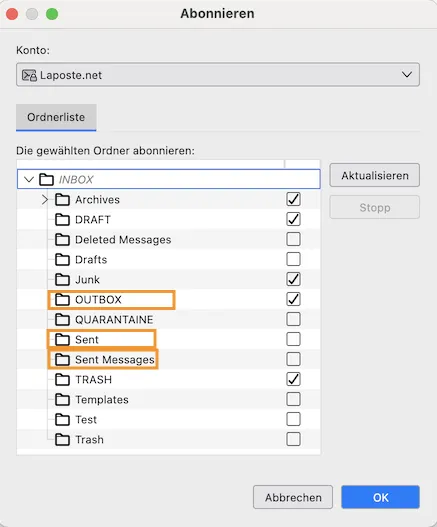Viewport: 437px width, 527px height.
Task: Click the OUTBOX folder icon
Action: click(x=63, y=299)
